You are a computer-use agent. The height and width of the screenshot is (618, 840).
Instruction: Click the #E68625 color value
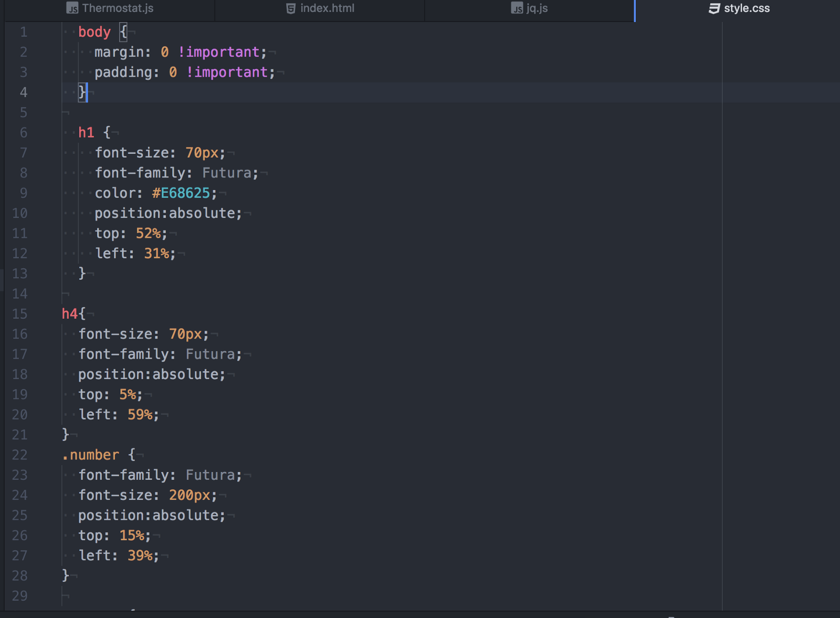[181, 193]
